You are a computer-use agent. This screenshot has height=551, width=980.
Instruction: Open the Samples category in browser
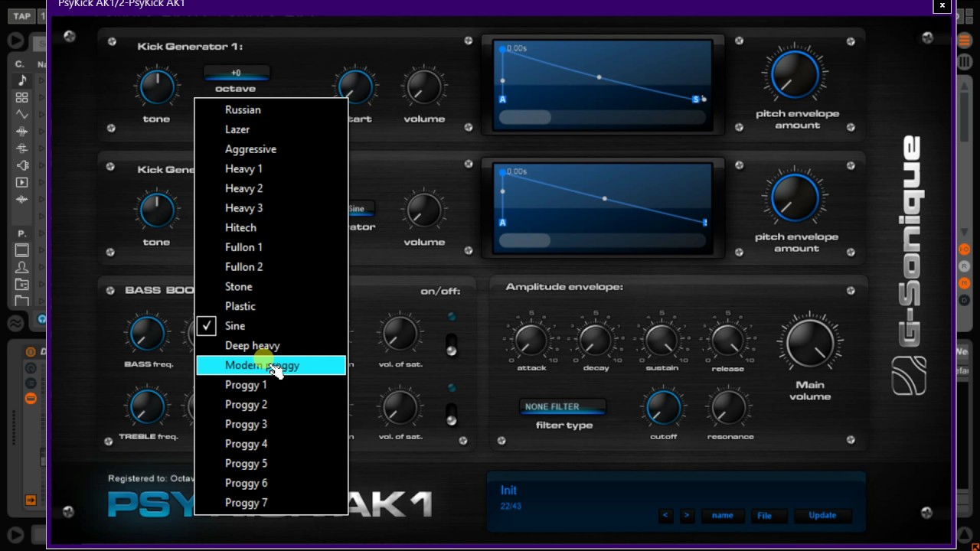coord(21,200)
